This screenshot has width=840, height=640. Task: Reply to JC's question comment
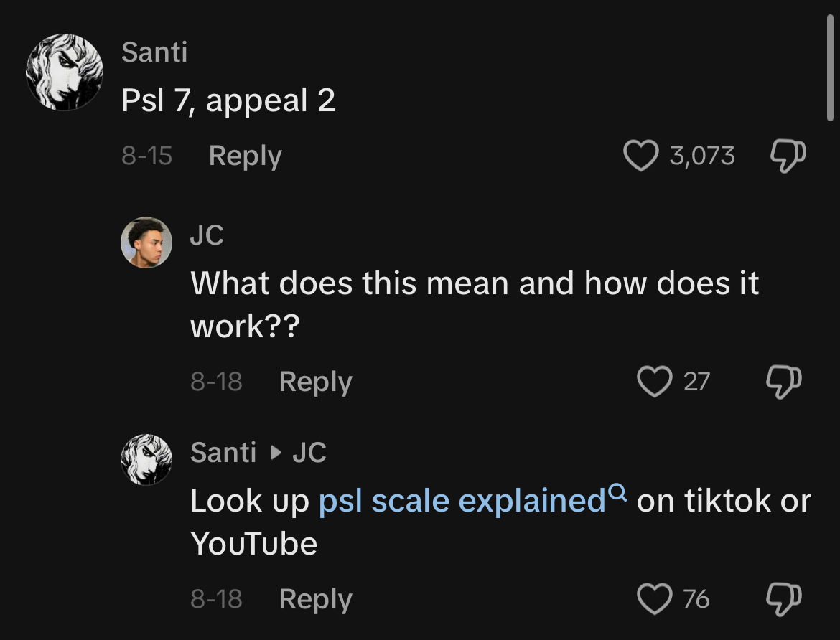315,381
